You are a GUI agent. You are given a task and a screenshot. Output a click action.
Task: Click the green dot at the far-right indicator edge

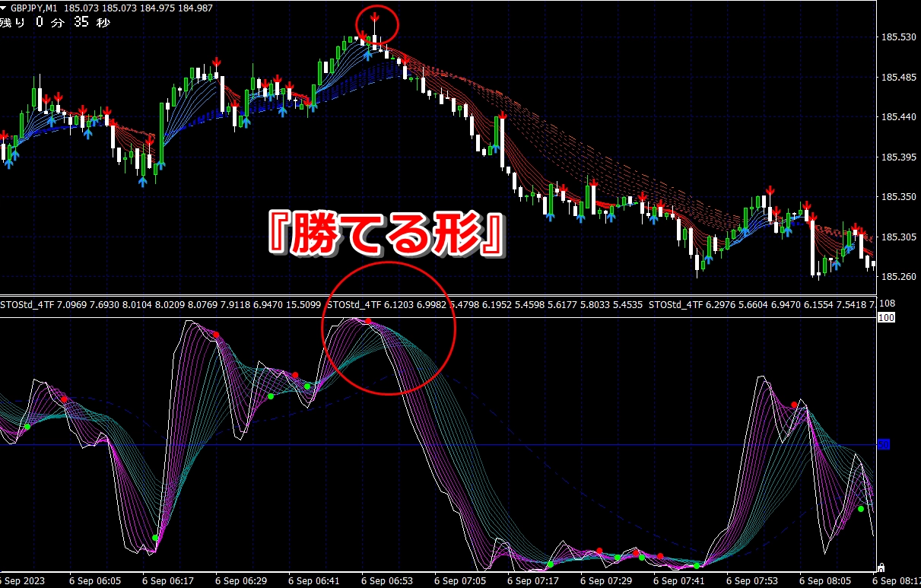click(861, 509)
